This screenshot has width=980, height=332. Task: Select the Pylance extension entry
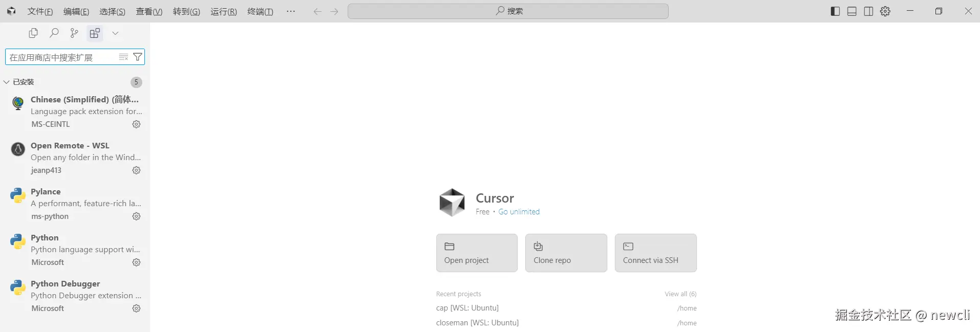(75, 204)
